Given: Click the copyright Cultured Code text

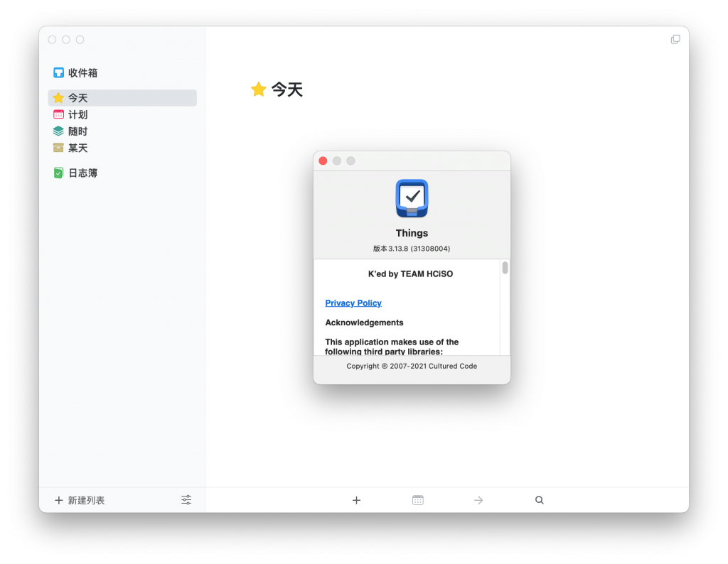Looking at the screenshot, I should pyautogui.click(x=412, y=366).
